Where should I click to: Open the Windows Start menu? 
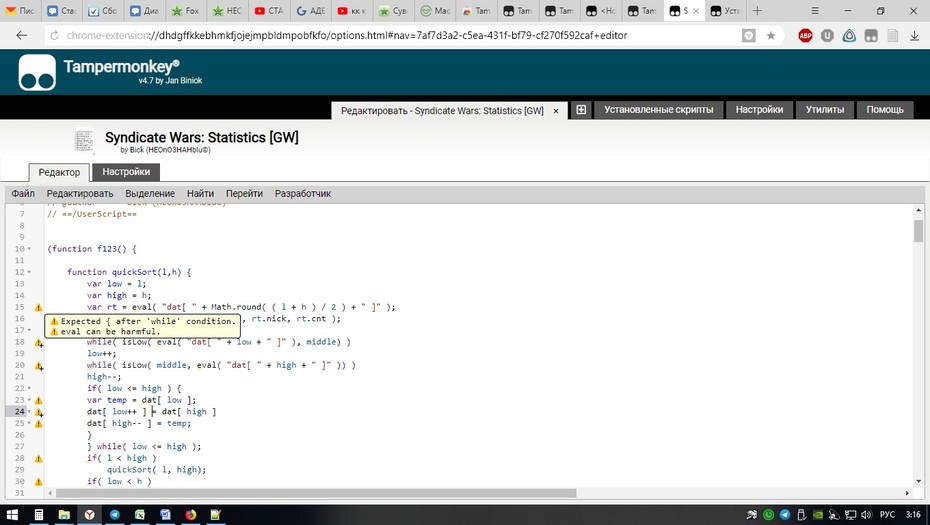12,514
